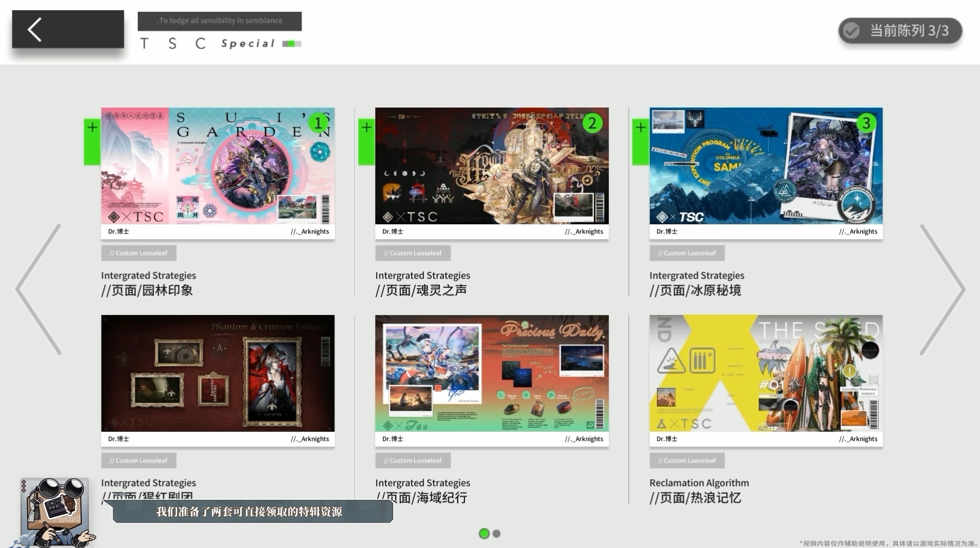The image size is (980, 548).
Task: Click the title //页面/冰原秘境
Action: point(695,290)
